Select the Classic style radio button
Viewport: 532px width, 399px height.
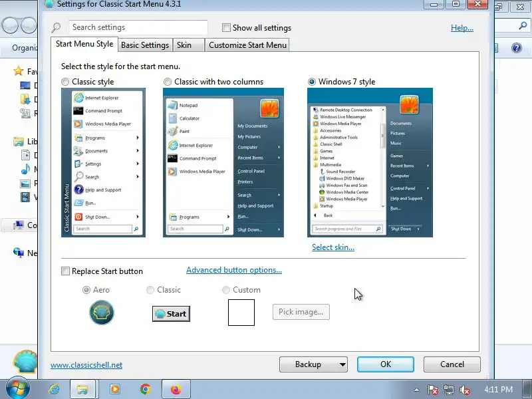(65, 82)
